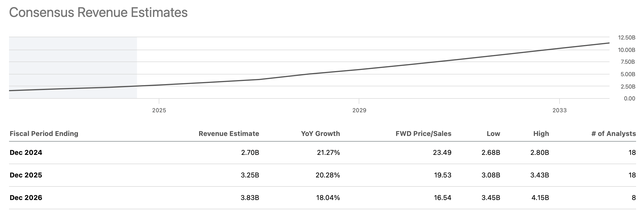Select the # of Analysts column header
Screen dimensions: 644x211
point(613,133)
